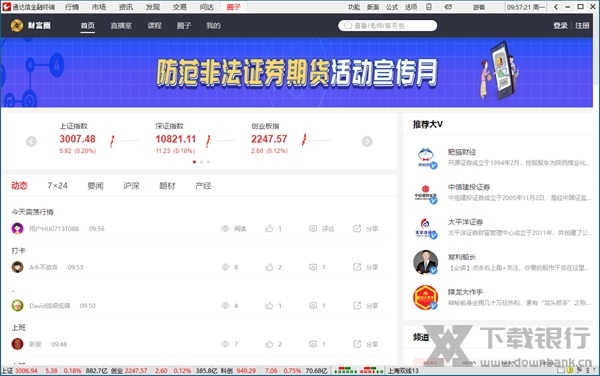Select the 产经 news tab
600x376 pixels.
[x=203, y=186]
